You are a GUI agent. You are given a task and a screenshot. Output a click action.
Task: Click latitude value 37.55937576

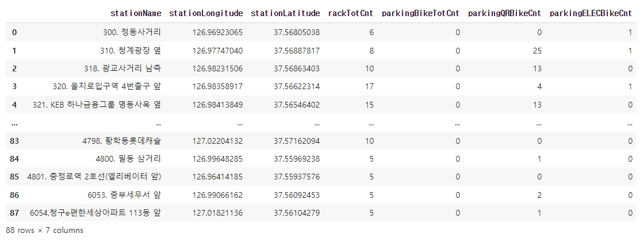click(297, 177)
